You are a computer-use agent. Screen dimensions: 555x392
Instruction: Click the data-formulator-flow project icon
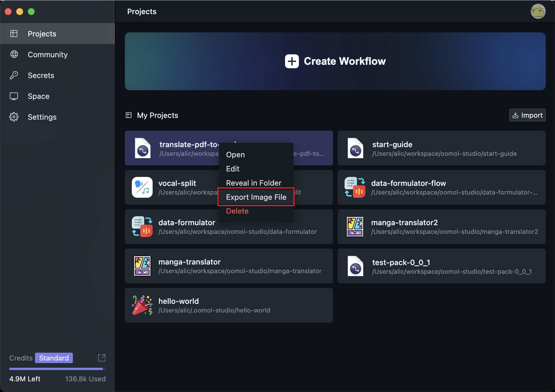355,187
